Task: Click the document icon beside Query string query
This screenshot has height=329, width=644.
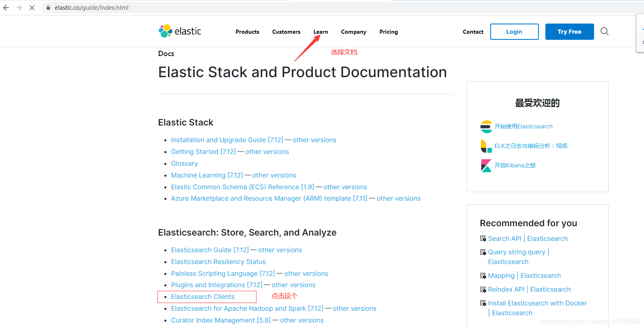Action: pyautogui.click(x=483, y=252)
